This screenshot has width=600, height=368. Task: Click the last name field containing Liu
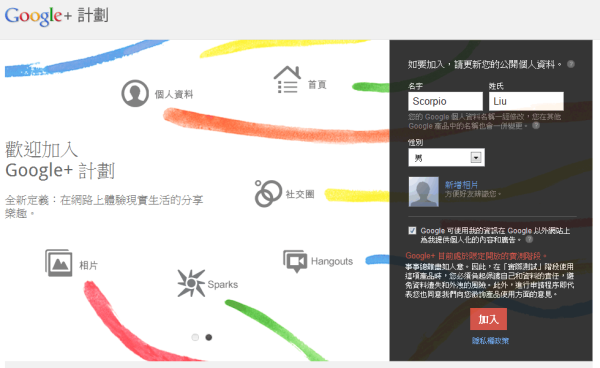[526, 101]
